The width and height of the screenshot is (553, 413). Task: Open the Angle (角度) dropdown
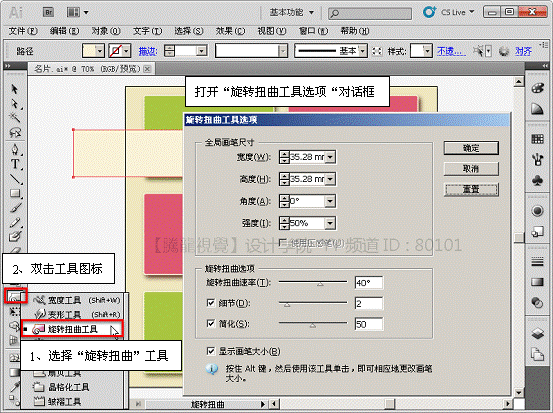(x=330, y=201)
